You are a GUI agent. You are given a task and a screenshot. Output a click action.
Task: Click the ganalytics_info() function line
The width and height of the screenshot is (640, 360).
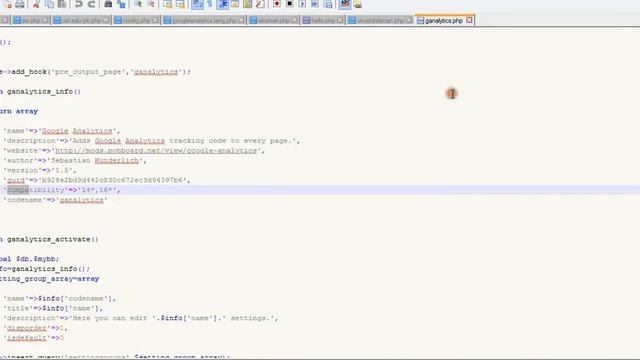tap(41, 91)
